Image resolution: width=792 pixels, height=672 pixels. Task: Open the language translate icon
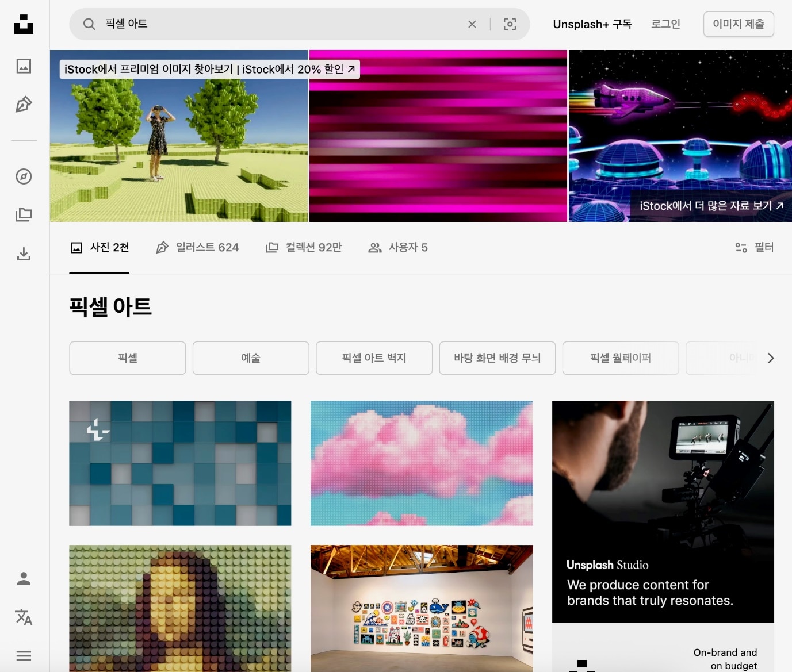tap(23, 617)
